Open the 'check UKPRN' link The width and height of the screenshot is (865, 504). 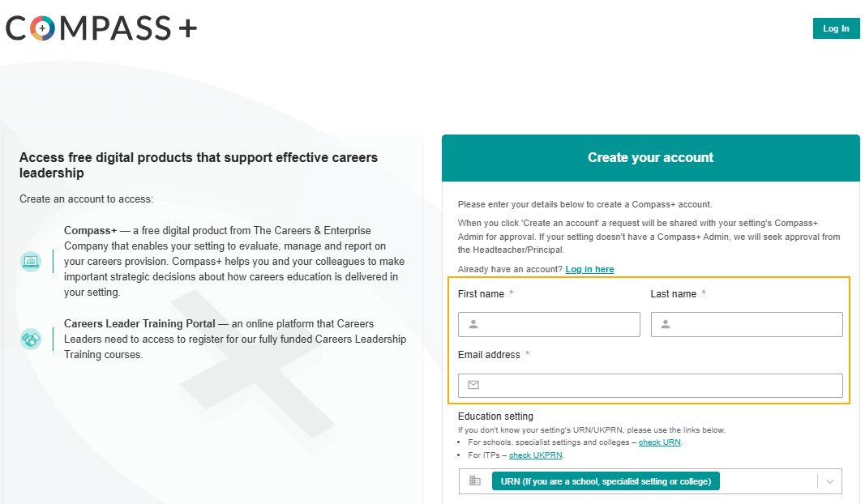(536, 455)
